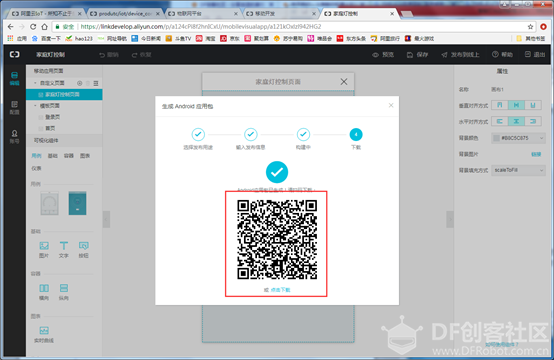Click the browser address bar URL
Image resolution: width=554 pixels, height=360 pixels.
(x=201, y=27)
